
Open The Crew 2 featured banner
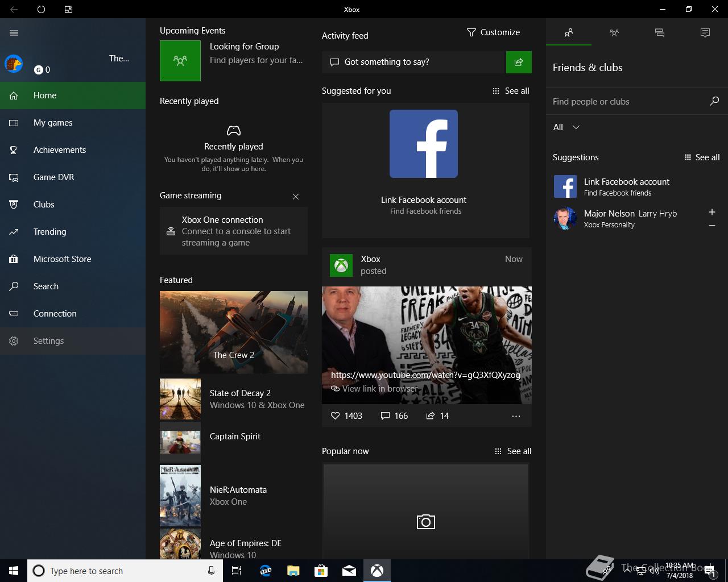pyautogui.click(x=234, y=332)
